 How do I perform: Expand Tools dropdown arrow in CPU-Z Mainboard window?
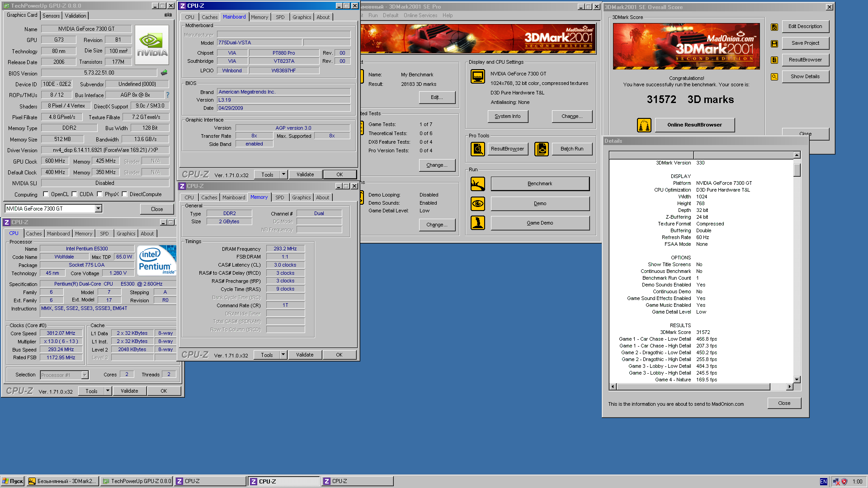tap(283, 174)
